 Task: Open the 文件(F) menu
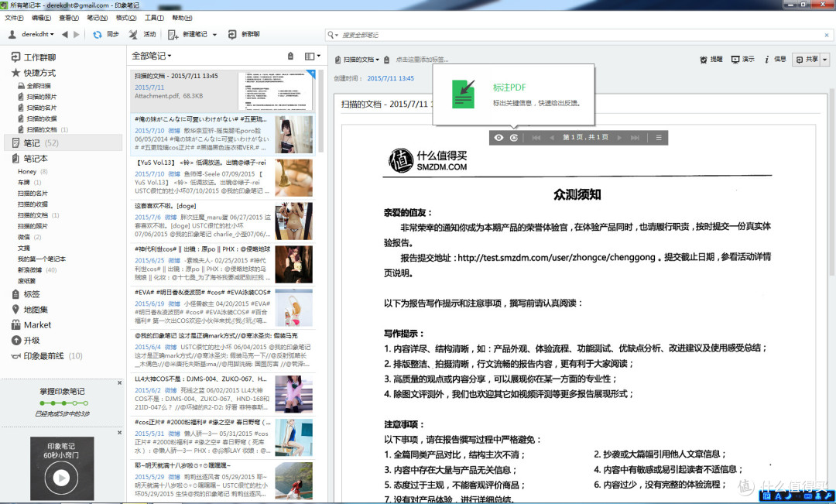pyautogui.click(x=15, y=18)
